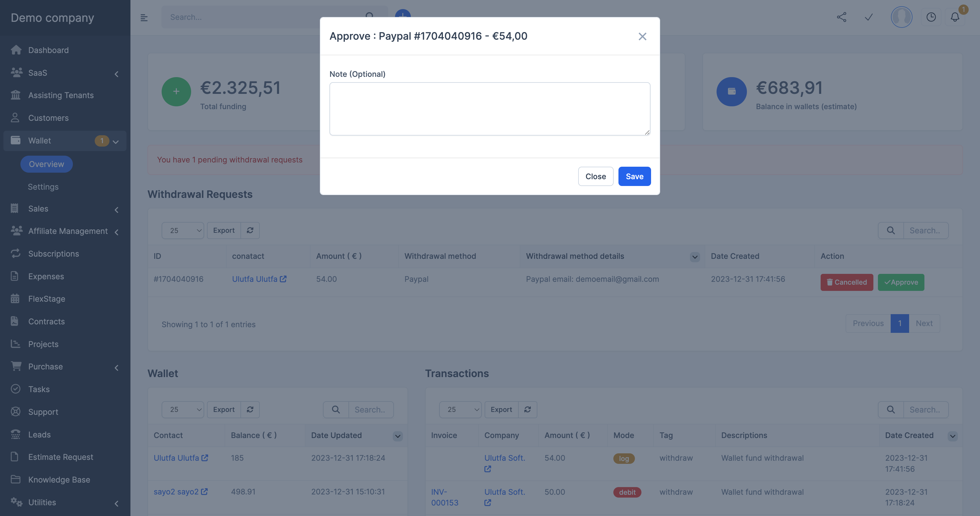
Task: Click the search icon above the Wallet table
Action: point(335,409)
